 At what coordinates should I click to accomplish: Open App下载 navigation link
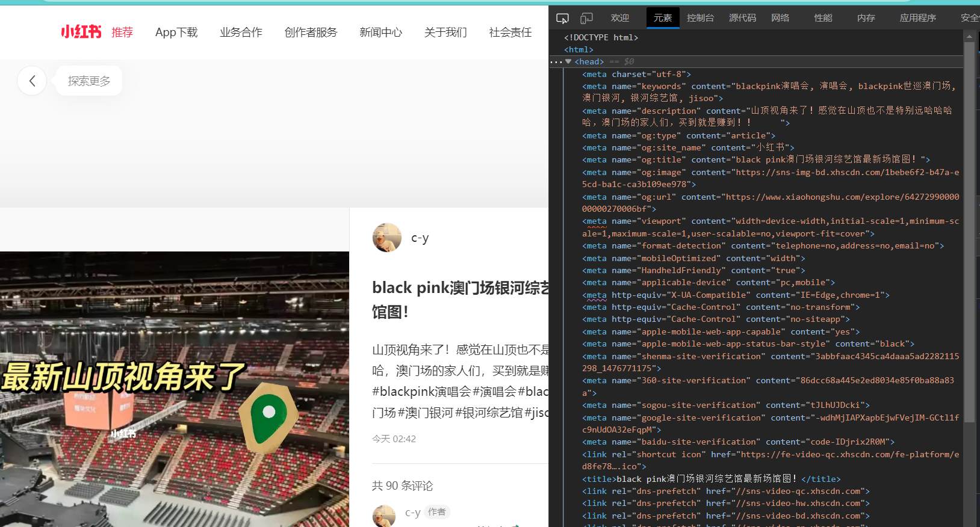pos(176,32)
